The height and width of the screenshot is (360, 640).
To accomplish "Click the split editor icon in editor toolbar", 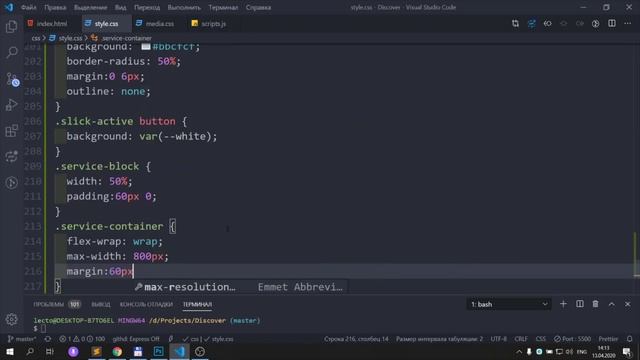I will [x=611, y=24].
